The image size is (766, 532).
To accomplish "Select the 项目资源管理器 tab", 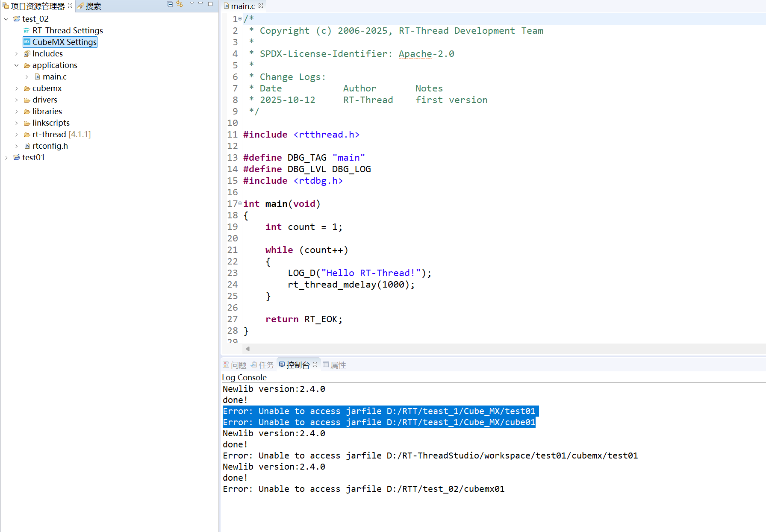I will [x=34, y=6].
